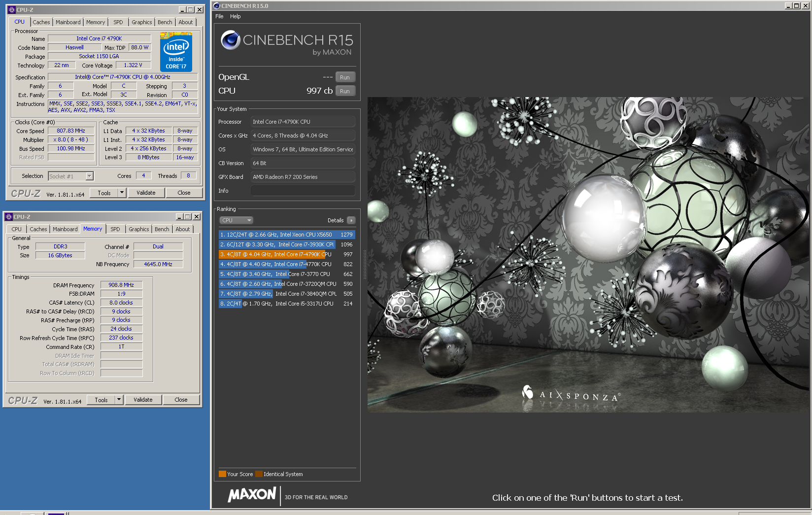This screenshot has height=515, width=812.
Task: Click the empty Info field in Your System
Action: (x=303, y=191)
